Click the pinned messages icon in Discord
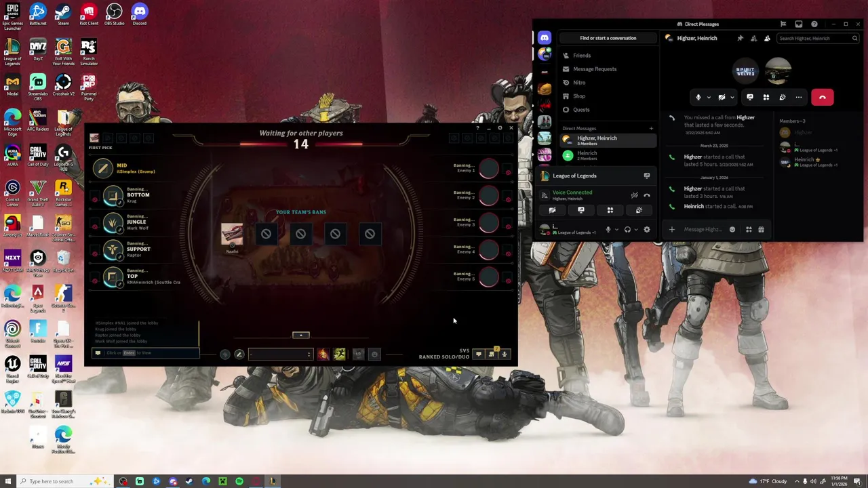 [x=740, y=38]
